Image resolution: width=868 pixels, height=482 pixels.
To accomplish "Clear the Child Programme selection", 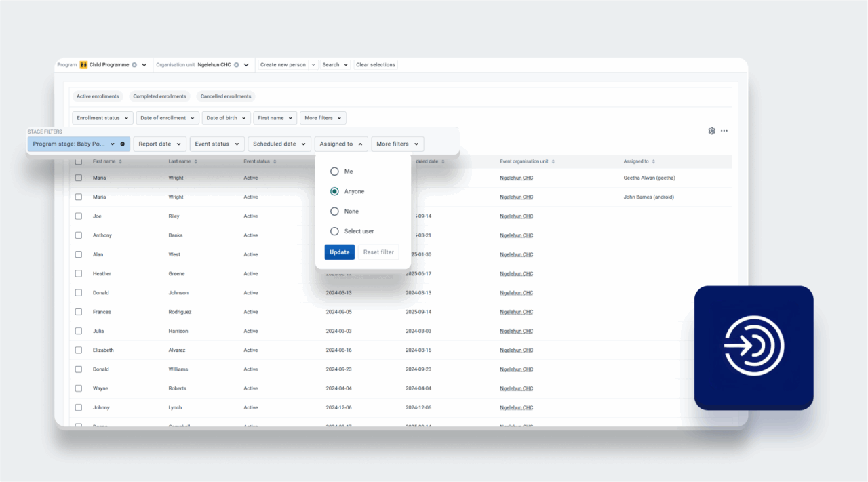I will (x=134, y=65).
